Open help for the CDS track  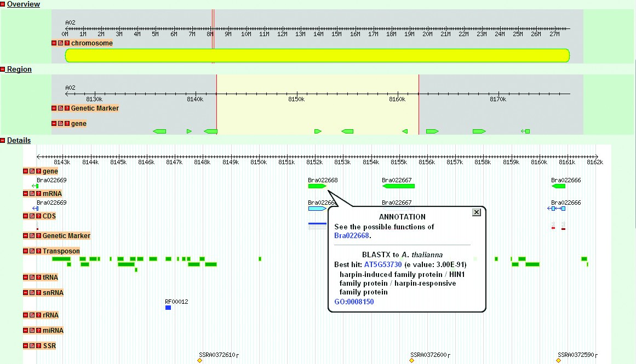[38, 216]
